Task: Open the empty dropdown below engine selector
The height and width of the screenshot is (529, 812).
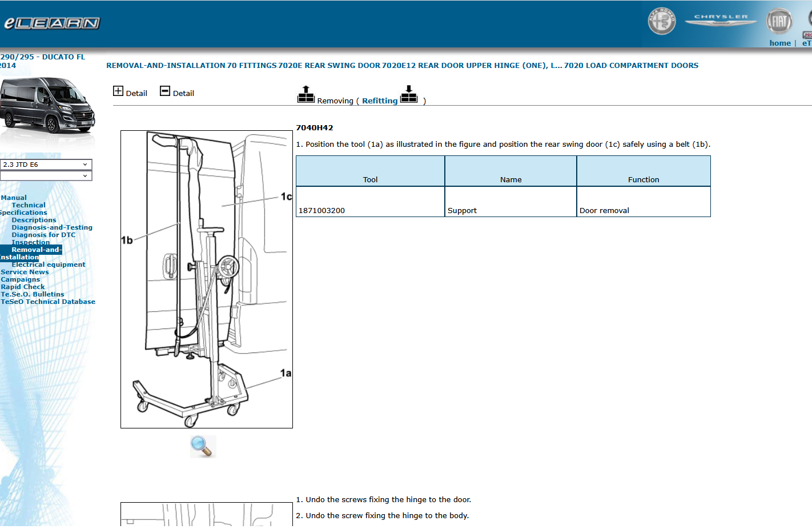Action: (46, 176)
